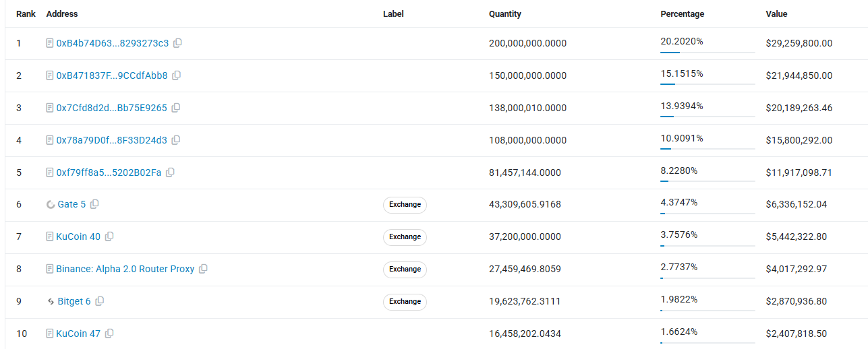
Task: Copy address 0xB4b74D63...8293273c3
Action: [x=177, y=43]
